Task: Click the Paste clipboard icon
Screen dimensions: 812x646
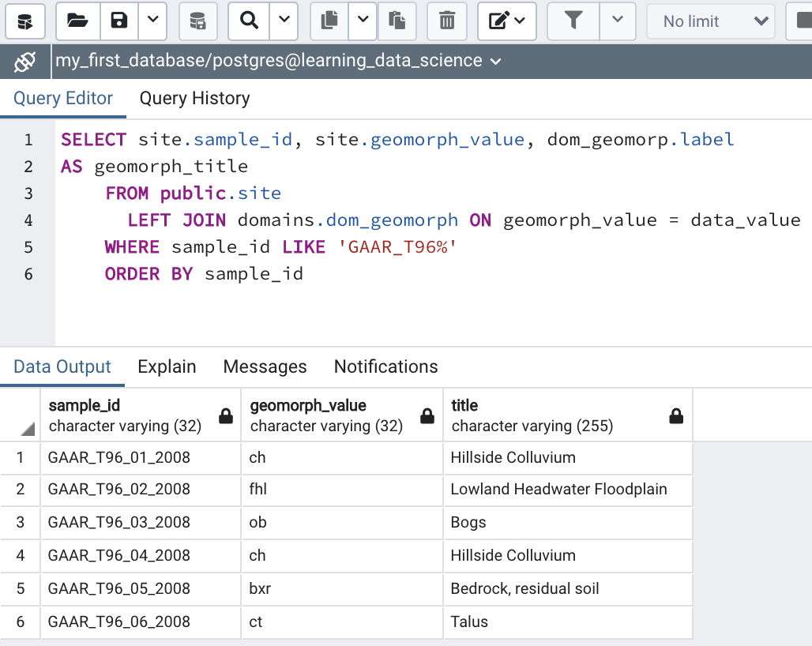Action: point(397,21)
